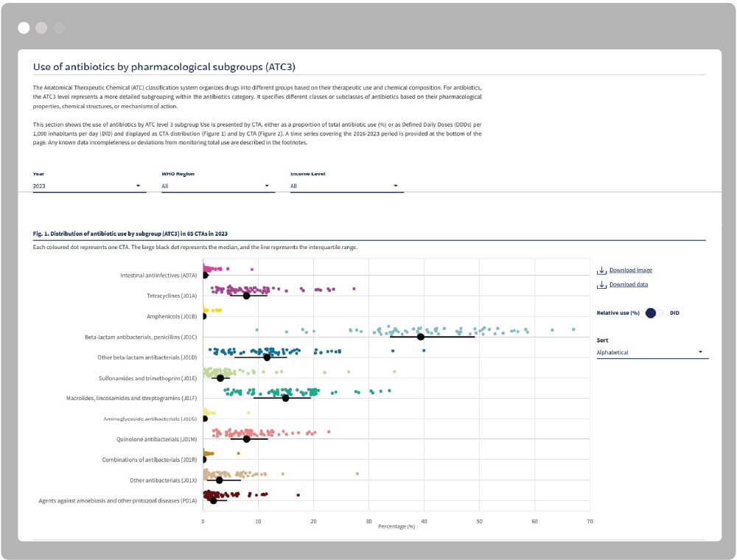Click the Relative use (%) toggle label

[x=618, y=313]
